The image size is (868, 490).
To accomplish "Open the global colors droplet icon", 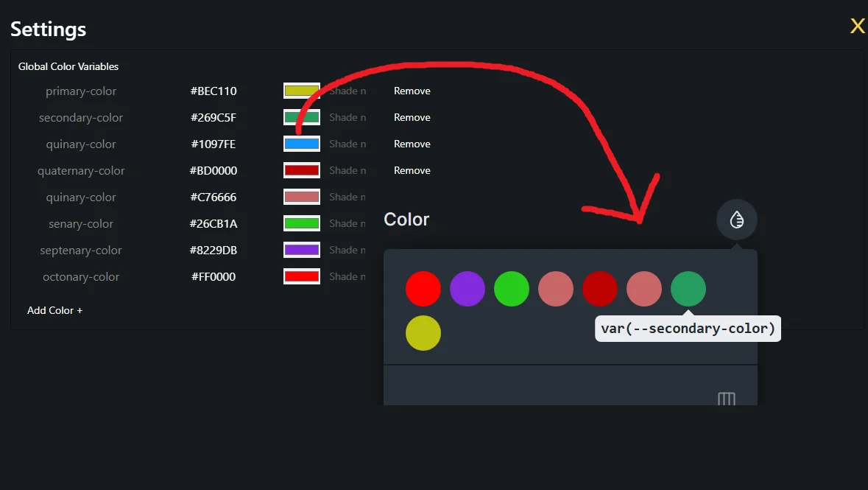I will pos(736,220).
